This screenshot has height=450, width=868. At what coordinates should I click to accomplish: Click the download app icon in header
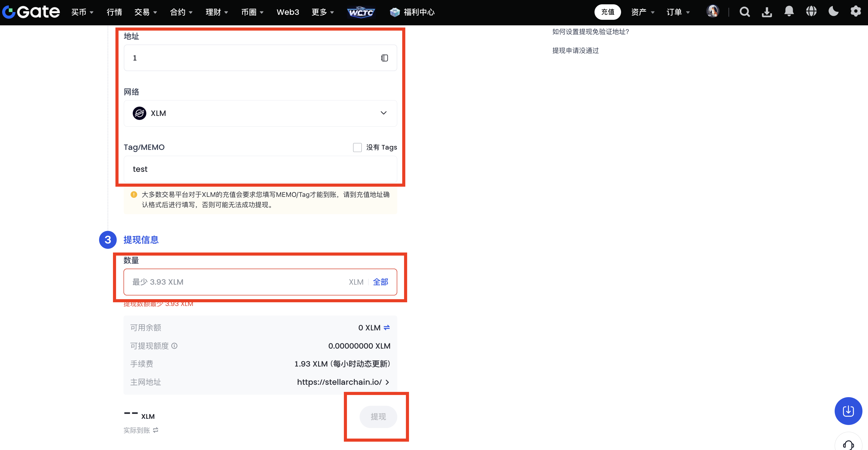[766, 12]
